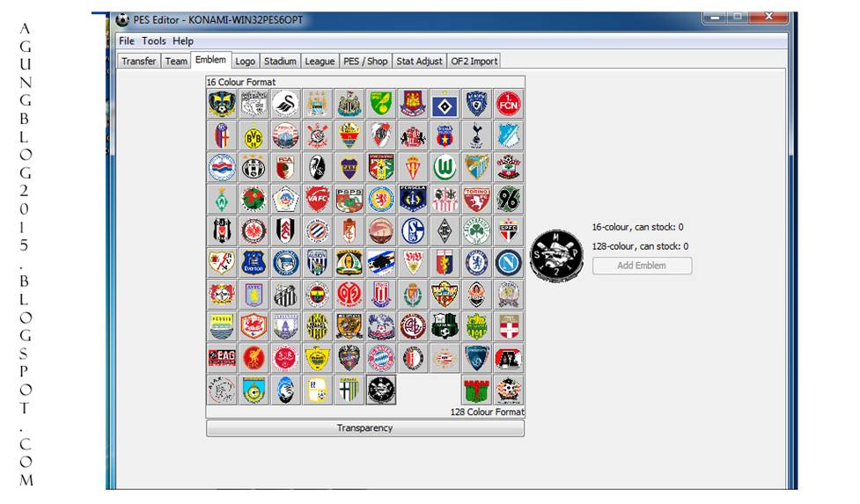Screen dimensions: 860x504
Task: Pick the Fenerbahce emblem
Action: coord(318,294)
